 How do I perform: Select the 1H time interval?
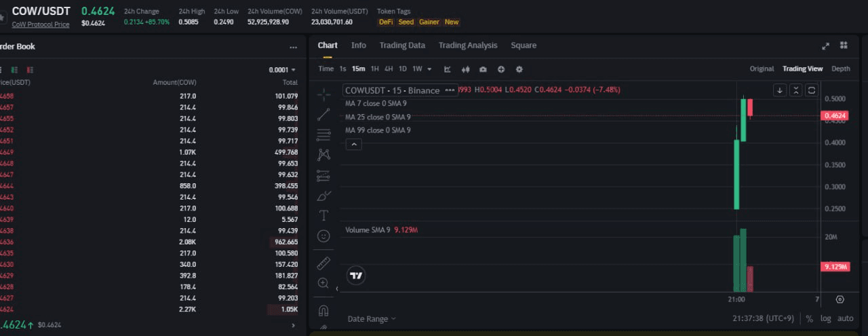(375, 69)
